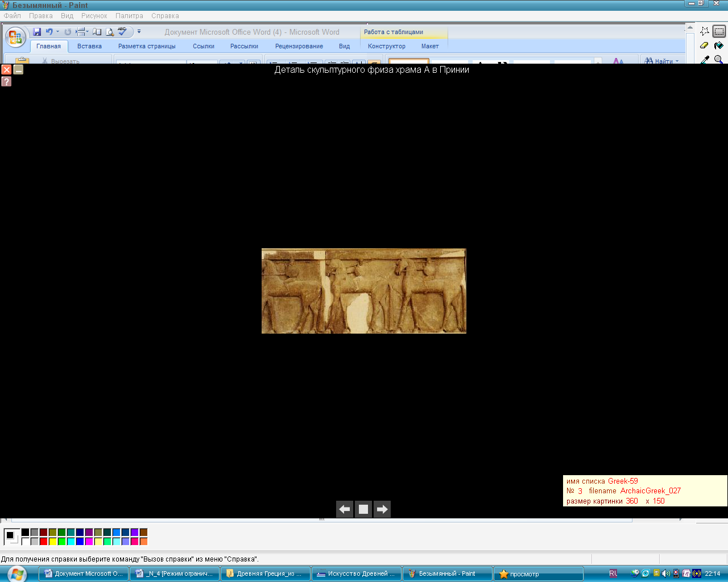Open Paint menu Палитра
This screenshot has height=582, width=728.
(129, 16)
